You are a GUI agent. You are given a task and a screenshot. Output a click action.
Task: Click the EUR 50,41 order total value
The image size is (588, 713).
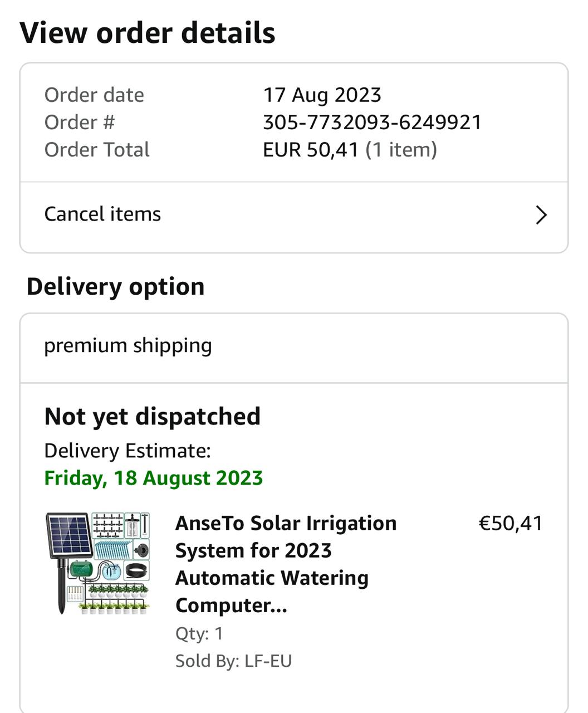pos(311,150)
